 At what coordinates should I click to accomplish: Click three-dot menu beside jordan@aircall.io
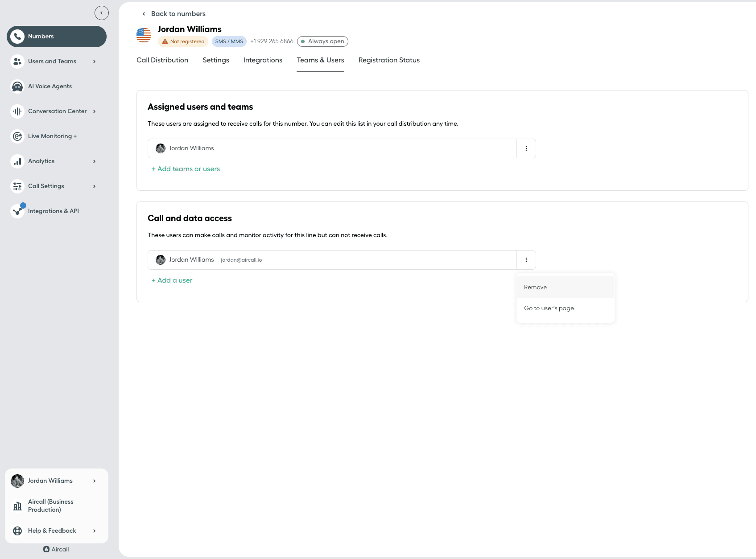click(x=526, y=260)
